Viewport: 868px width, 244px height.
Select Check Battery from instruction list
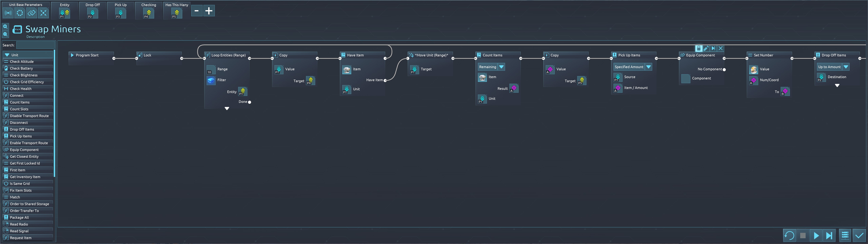[x=21, y=68]
